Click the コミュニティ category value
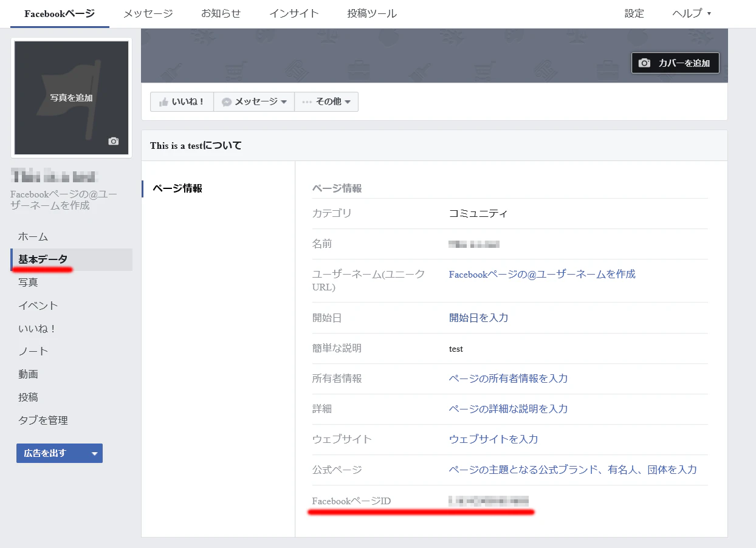The height and width of the screenshot is (548, 756). click(478, 214)
